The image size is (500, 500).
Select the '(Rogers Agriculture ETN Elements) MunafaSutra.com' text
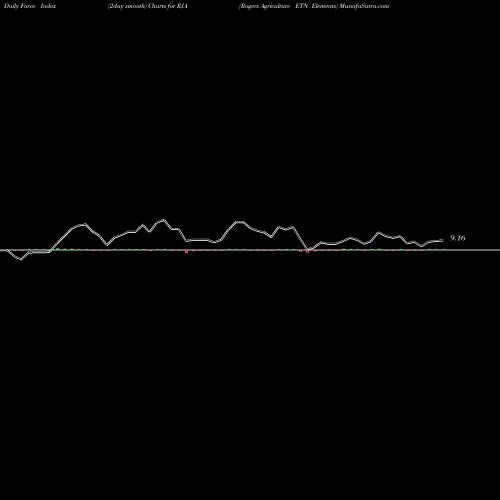coord(314,6)
